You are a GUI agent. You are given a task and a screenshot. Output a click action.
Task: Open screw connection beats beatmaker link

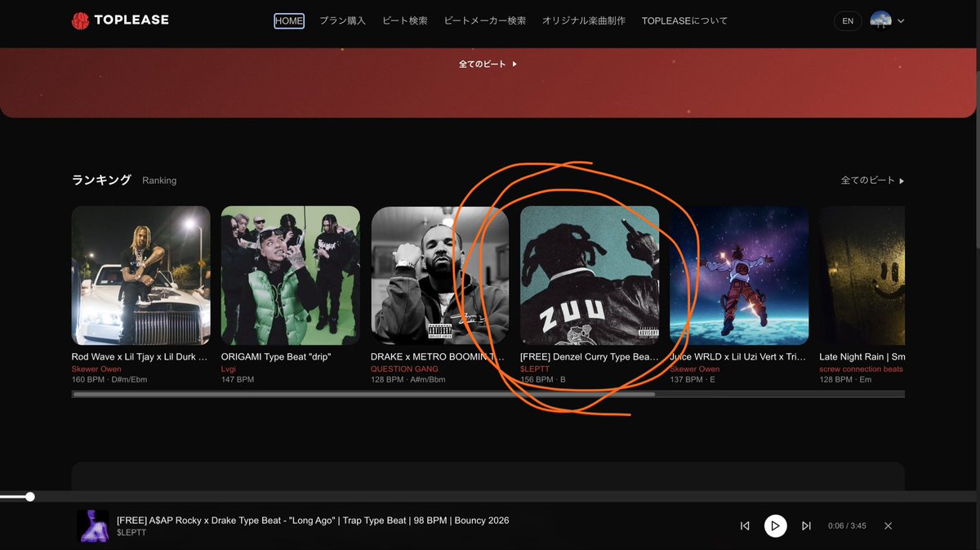tap(861, 369)
